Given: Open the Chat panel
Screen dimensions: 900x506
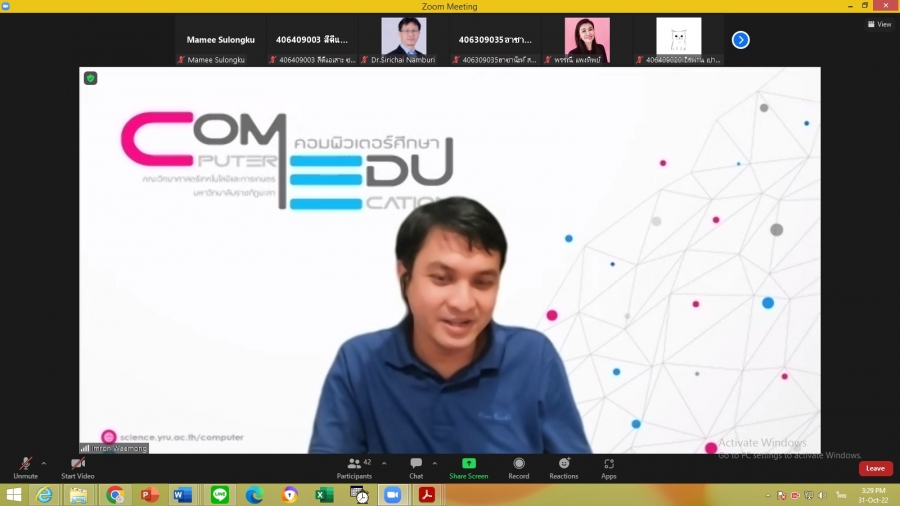Looking at the screenshot, I should [x=416, y=467].
